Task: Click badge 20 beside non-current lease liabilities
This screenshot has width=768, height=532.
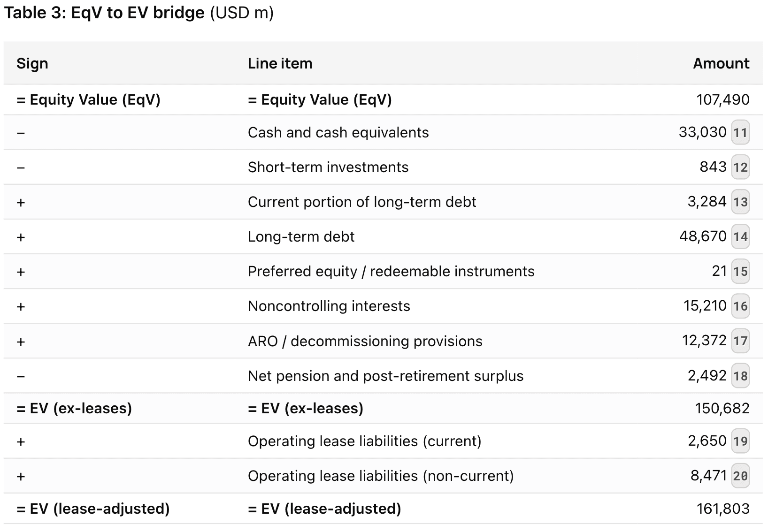Action: pyautogui.click(x=740, y=476)
